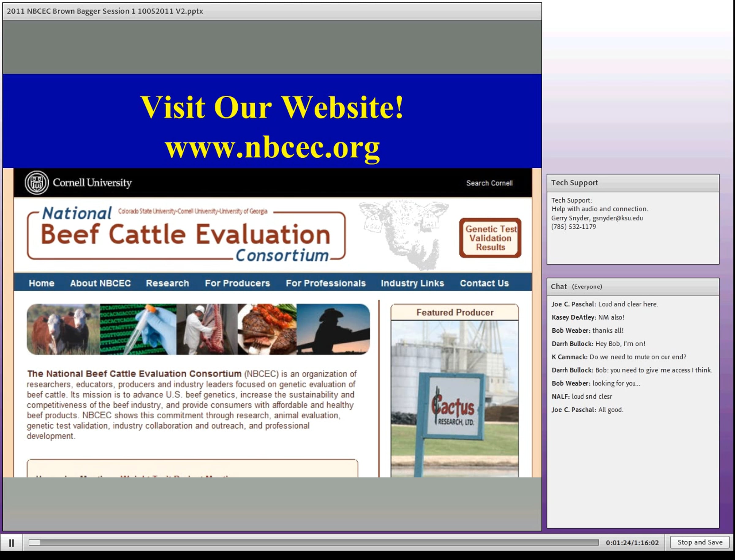Click the Cornell University seal icon
The height and width of the screenshot is (560, 735).
(x=37, y=183)
